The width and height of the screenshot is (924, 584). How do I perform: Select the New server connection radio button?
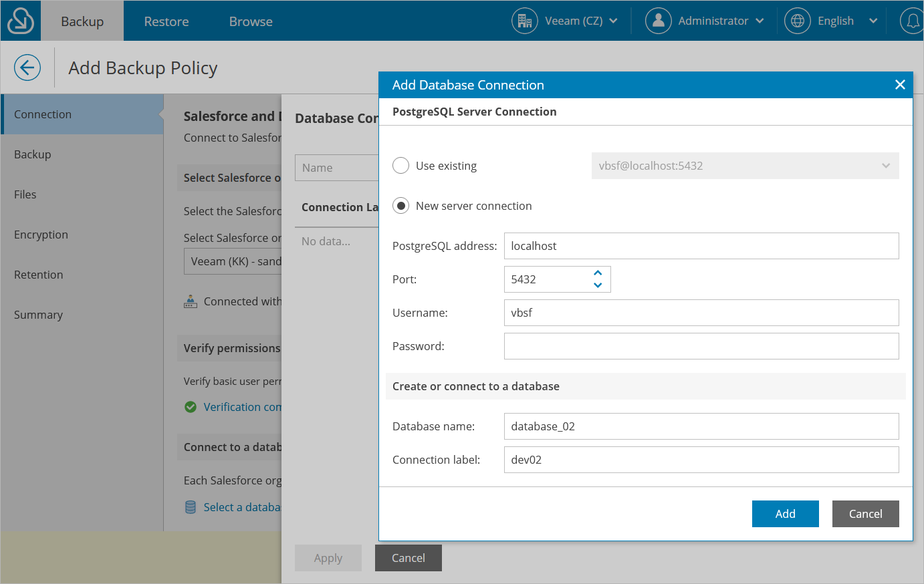400,206
